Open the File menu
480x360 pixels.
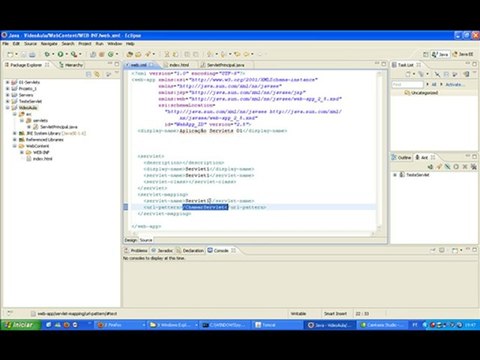pos(6,44)
